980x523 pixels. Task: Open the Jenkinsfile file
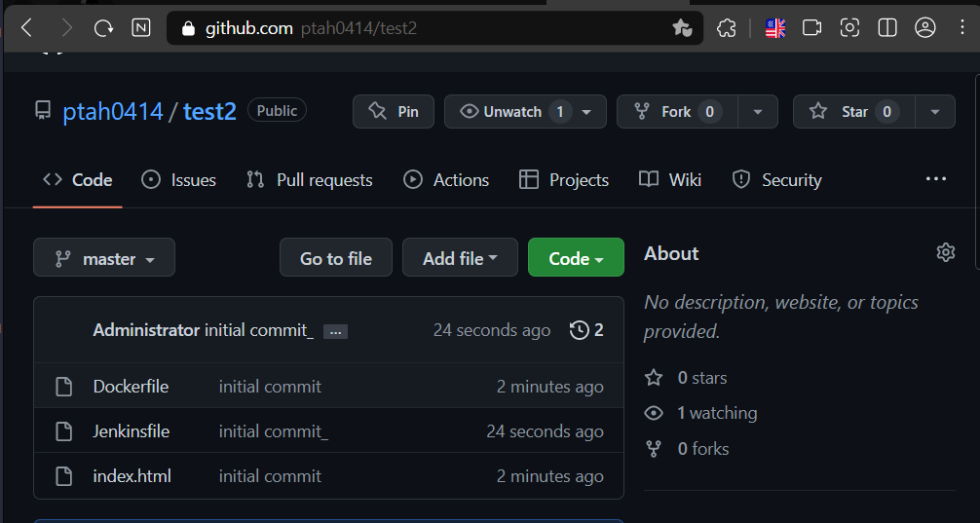(x=132, y=431)
